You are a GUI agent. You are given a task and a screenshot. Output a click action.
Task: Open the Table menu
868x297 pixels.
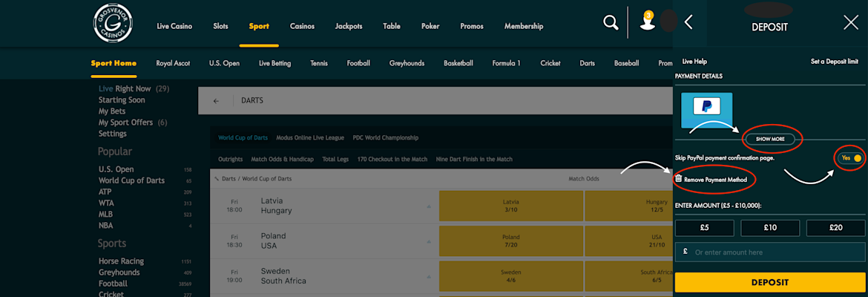click(392, 26)
